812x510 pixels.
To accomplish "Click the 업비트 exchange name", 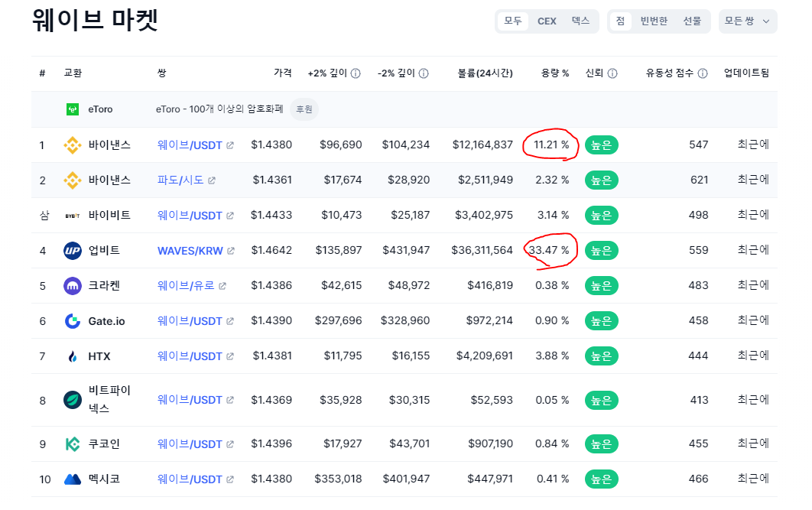I will (x=104, y=251).
